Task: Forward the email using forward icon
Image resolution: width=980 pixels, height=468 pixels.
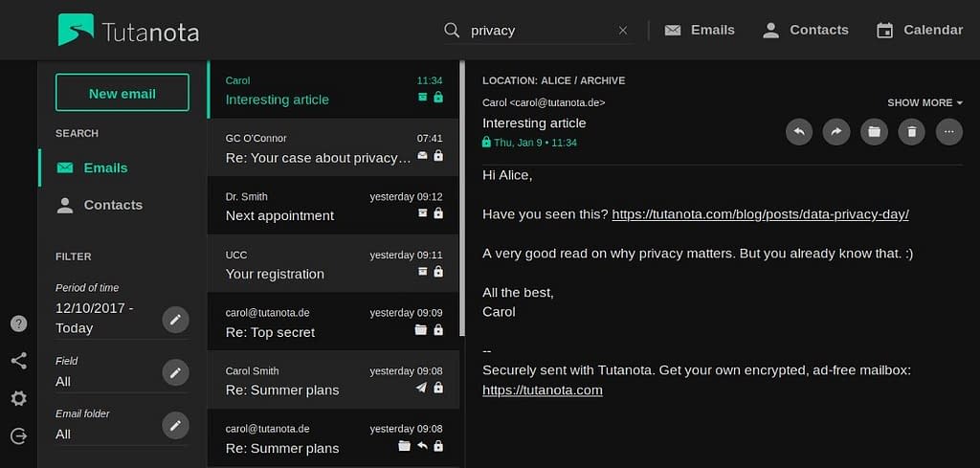Action: pyautogui.click(x=836, y=132)
